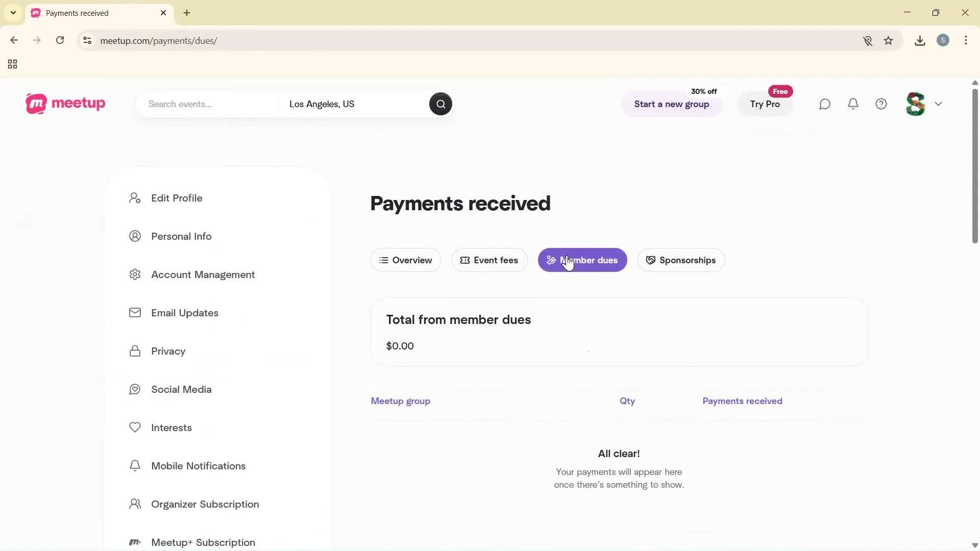Open the Chrome three-dot menu
The height and width of the screenshot is (551, 980).
point(966,41)
